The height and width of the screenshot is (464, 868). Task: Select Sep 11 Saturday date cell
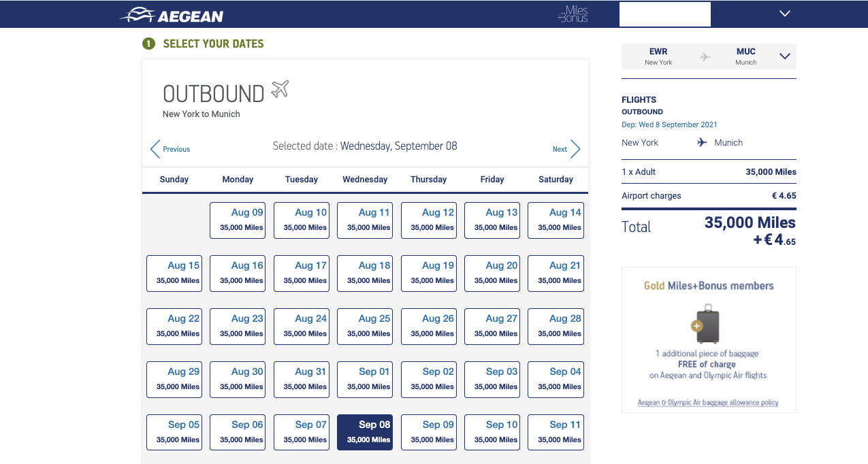point(556,432)
